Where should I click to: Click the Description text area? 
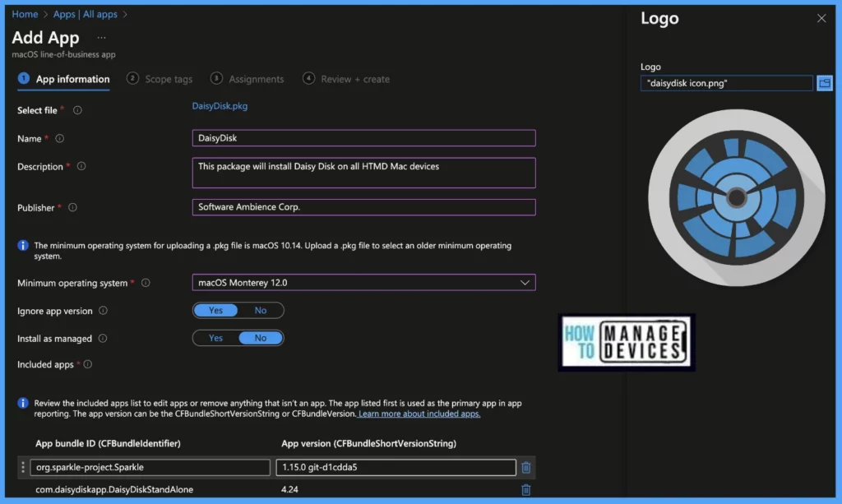[363, 173]
